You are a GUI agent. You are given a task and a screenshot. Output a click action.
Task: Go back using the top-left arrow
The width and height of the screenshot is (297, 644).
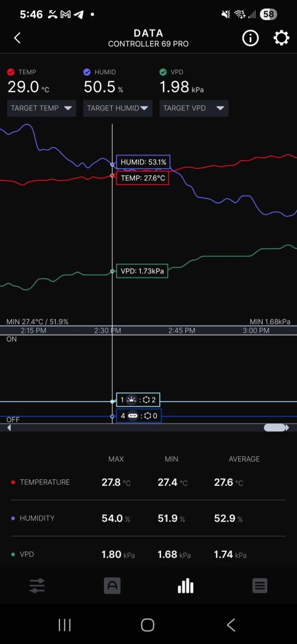tap(17, 38)
